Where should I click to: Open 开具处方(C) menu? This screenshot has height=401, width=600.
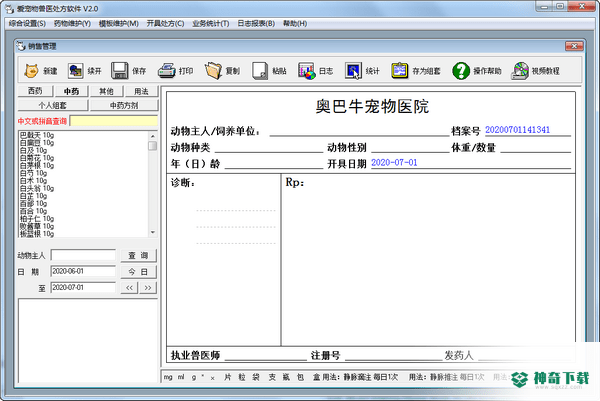click(165, 24)
